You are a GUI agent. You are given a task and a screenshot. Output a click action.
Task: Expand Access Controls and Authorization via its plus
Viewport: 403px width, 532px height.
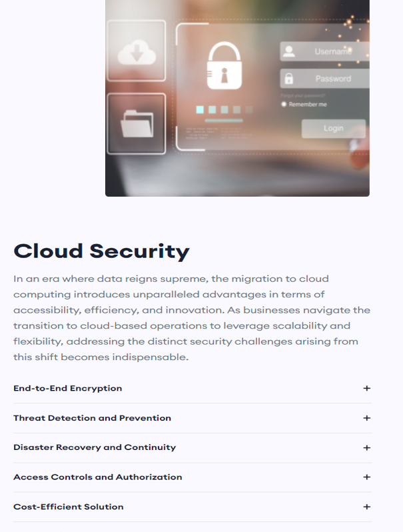(x=366, y=477)
